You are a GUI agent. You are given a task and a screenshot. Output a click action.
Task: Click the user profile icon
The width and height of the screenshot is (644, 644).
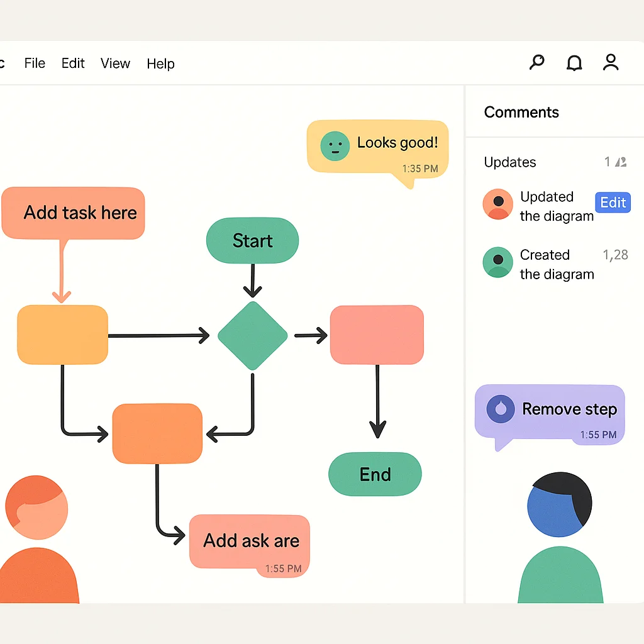pos(610,62)
